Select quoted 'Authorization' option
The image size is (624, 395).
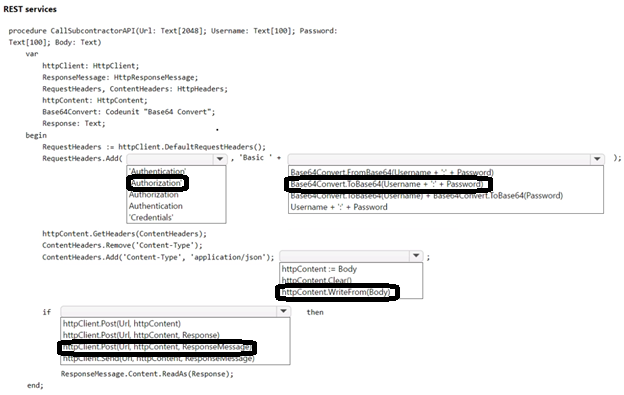click(157, 183)
